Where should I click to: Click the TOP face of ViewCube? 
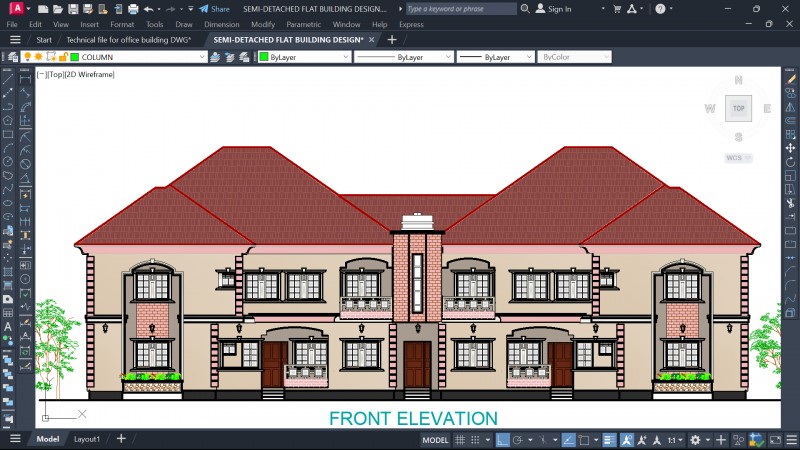(x=738, y=108)
